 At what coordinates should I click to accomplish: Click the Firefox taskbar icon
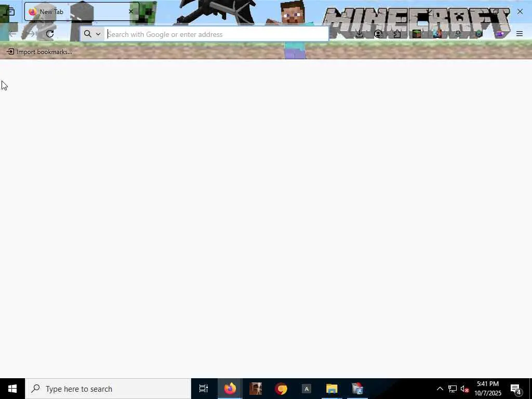coord(230,389)
